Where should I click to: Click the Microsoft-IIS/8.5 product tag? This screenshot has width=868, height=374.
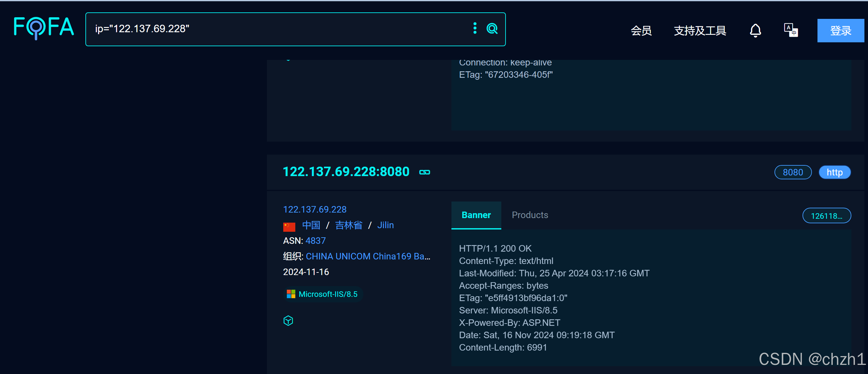[322, 294]
